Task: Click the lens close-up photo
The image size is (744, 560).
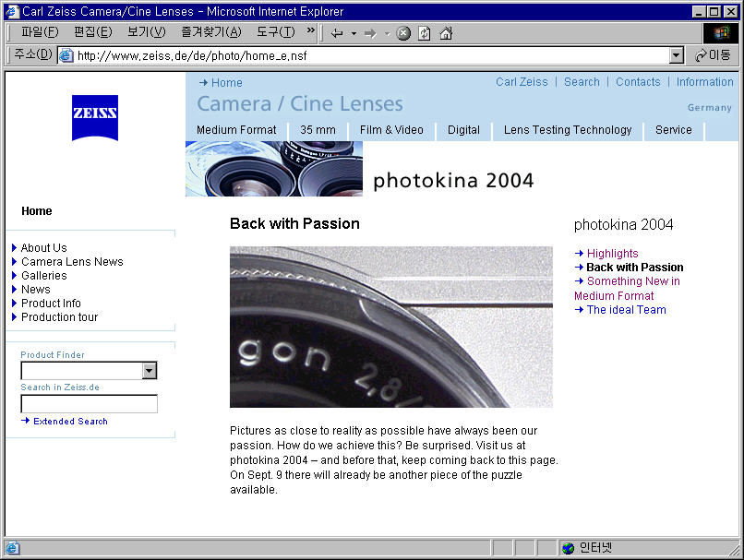Action: [390, 327]
